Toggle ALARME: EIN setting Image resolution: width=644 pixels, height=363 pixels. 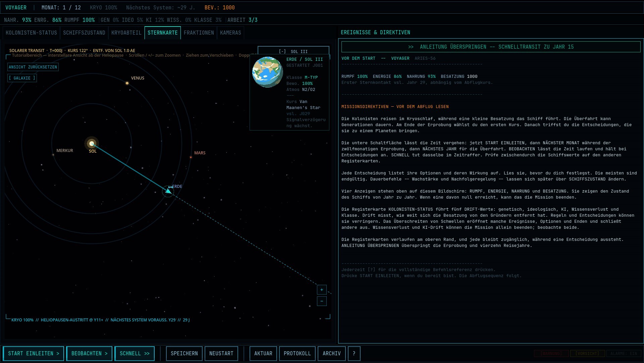coord(624,353)
